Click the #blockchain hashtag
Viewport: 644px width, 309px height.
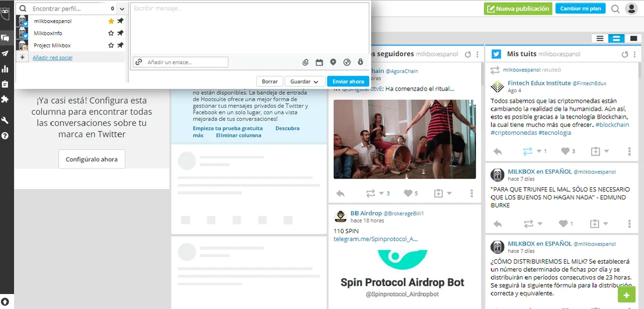click(x=612, y=125)
